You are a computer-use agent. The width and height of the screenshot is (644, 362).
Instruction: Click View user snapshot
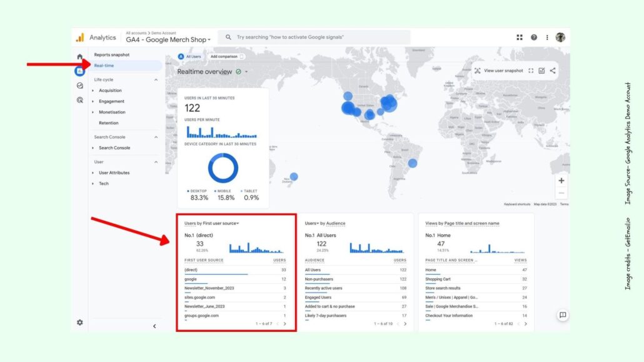tap(499, 71)
